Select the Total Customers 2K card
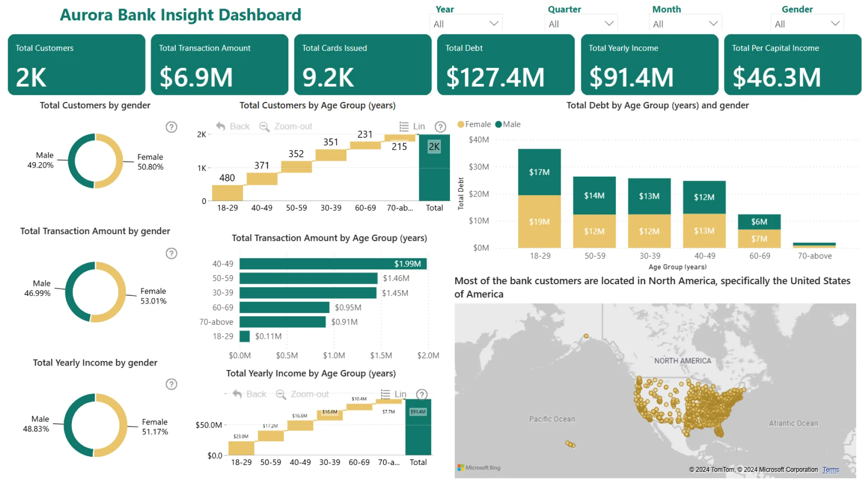 point(76,65)
